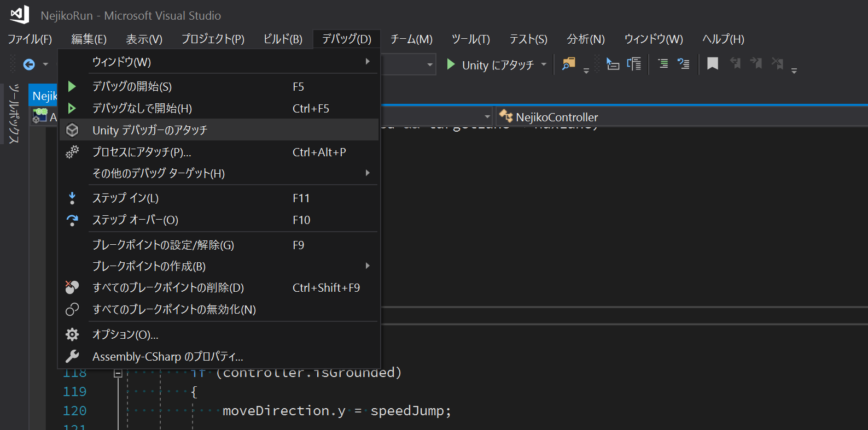Open the テスト(S) menu
Image resolution: width=868 pixels, height=430 pixels.
coord(528,39)
